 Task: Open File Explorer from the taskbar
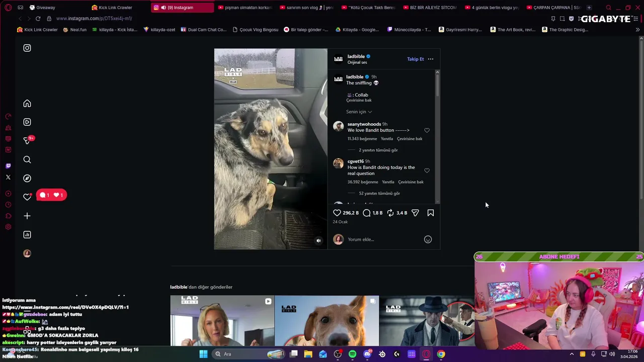(308, 354)
